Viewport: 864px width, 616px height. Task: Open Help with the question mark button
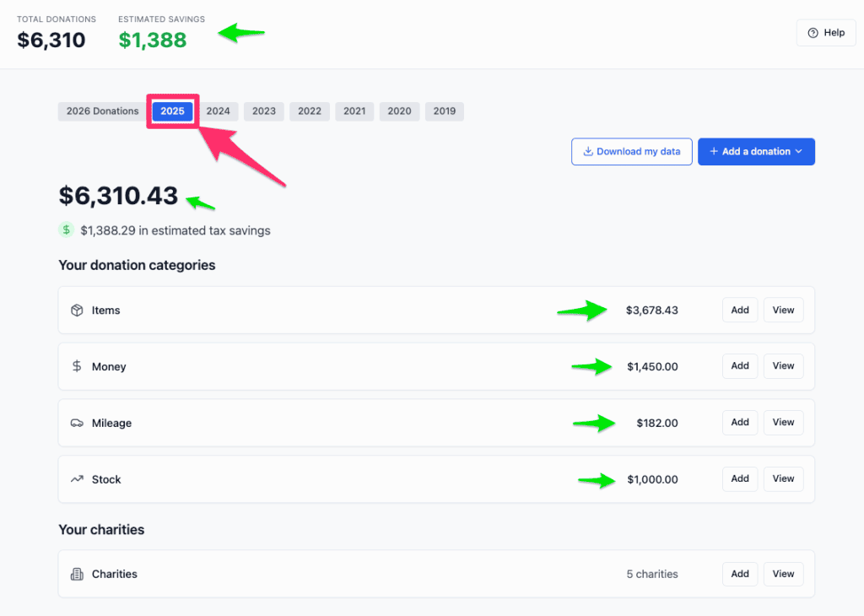tap(826, 33)
